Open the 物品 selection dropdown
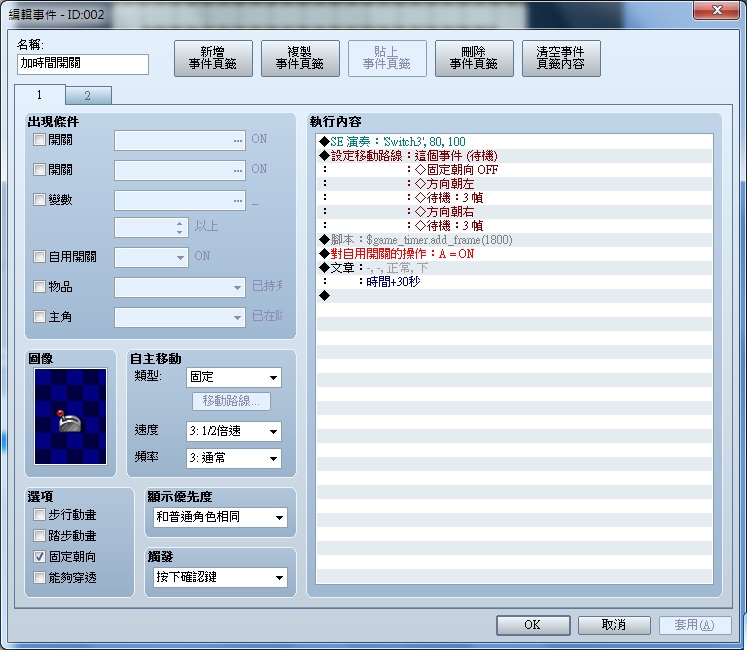The height and width of the screenshot is (650, 747). tap(180, 287)
